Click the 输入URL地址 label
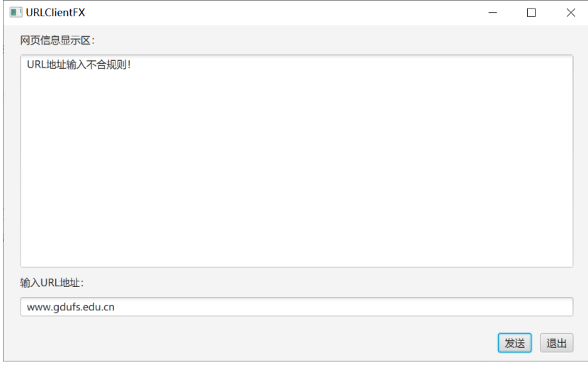Screen dimensions: 588x365 52,283
